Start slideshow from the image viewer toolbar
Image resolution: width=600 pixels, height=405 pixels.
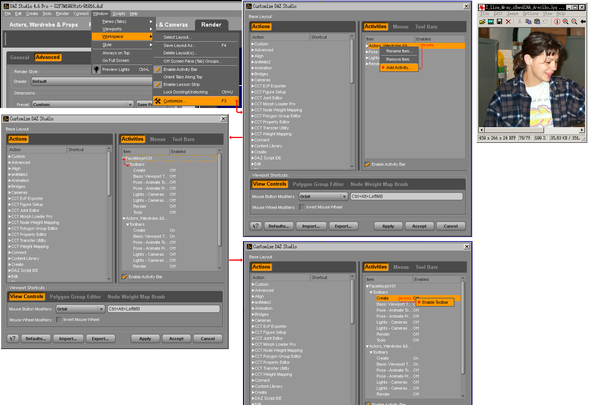(491, 22)
